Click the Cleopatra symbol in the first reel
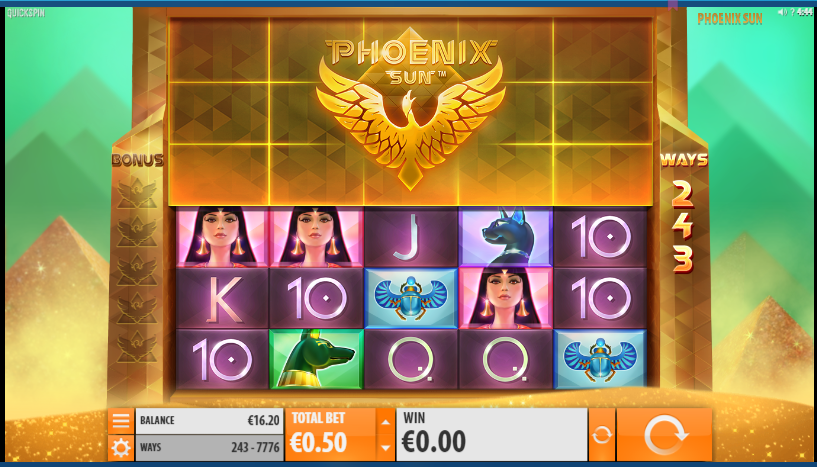The image size is (817, 467). [x=222, y=237]
